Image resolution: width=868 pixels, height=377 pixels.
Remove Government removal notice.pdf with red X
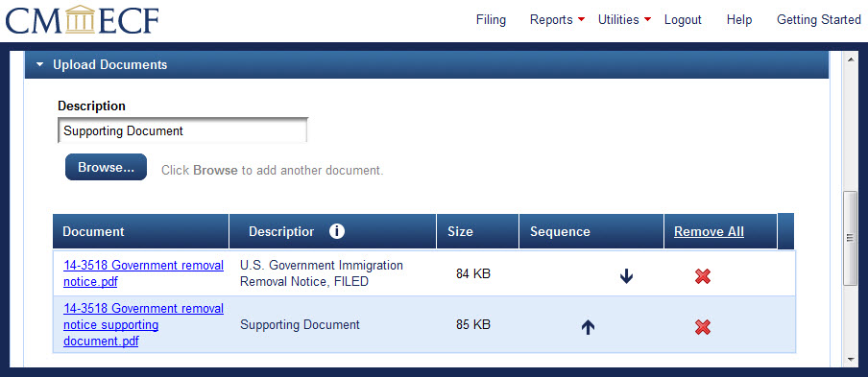coord(703,276)
